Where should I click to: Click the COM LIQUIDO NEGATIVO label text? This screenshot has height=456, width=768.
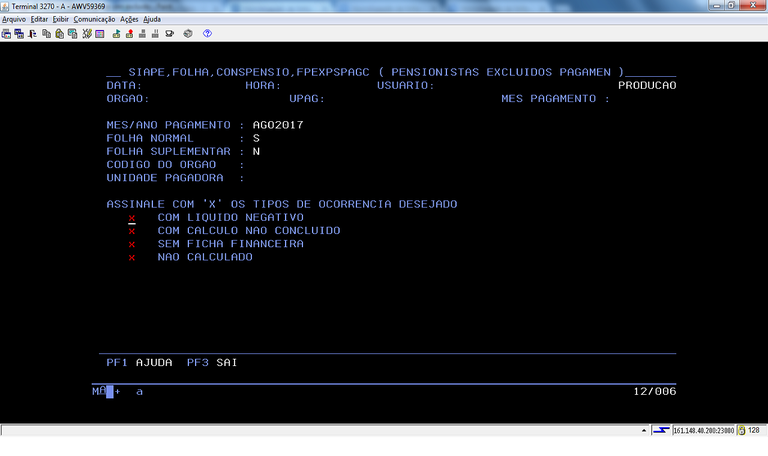pos(230,217)
